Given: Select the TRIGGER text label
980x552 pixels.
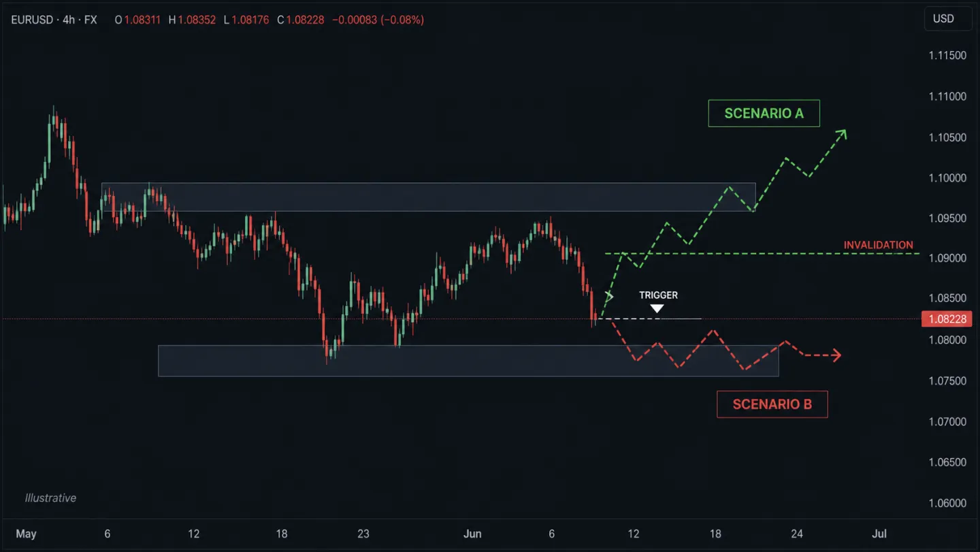Looking at the screenshot, I should [x=658, y=295].
